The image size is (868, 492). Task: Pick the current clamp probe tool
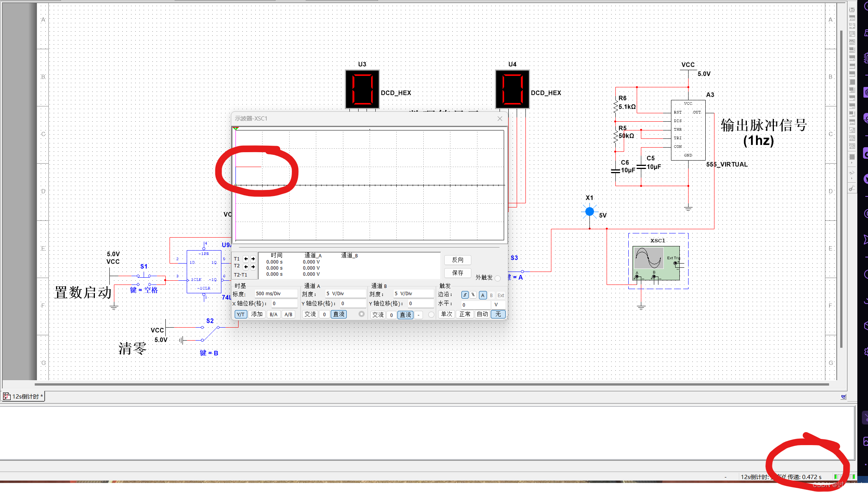(852, 188)
